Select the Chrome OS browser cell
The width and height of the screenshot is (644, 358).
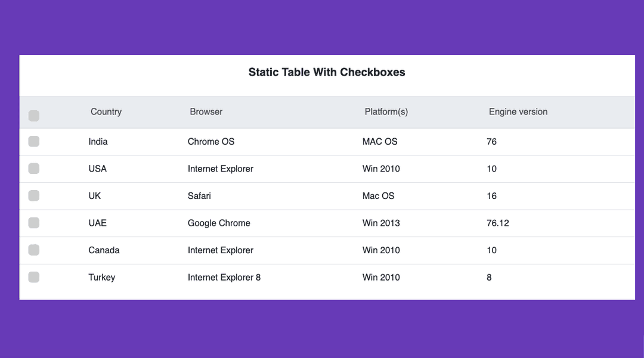pos(211,141)
